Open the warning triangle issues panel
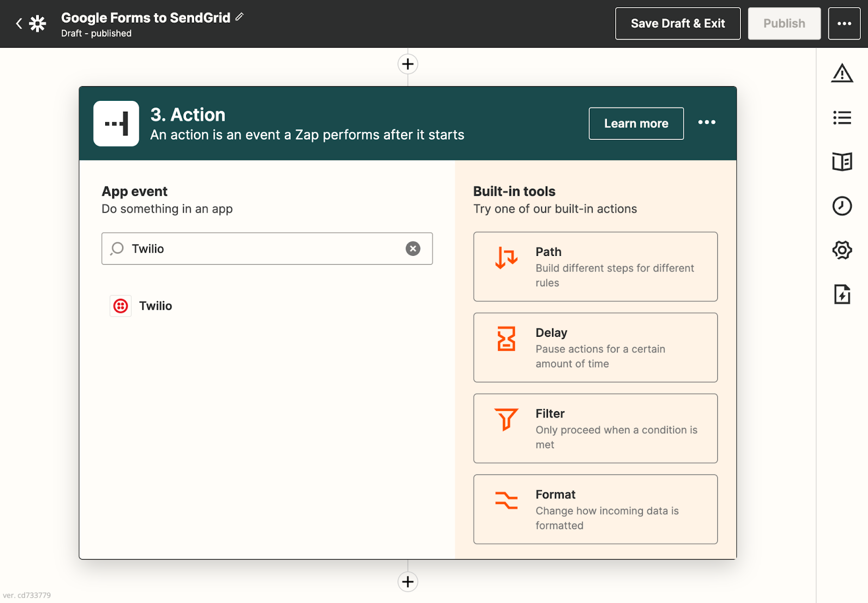The height and width of the screenshot is (603, 868). 842,73
